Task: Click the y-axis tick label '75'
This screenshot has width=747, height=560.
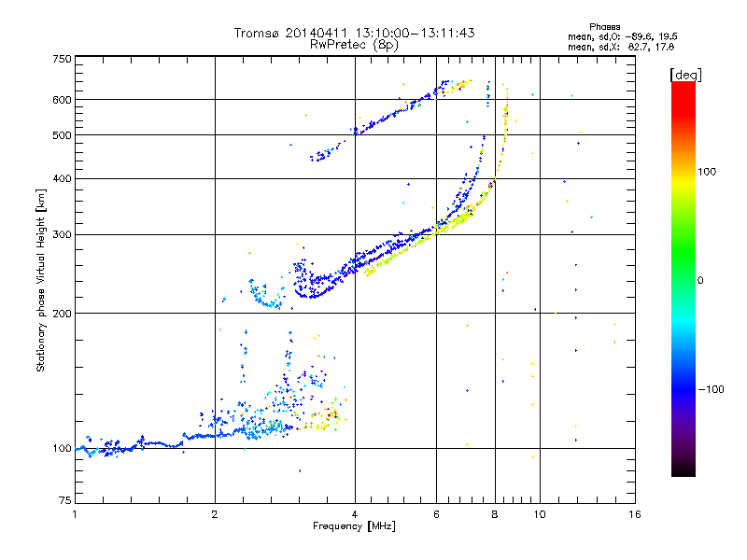Action: click(65, 500)
